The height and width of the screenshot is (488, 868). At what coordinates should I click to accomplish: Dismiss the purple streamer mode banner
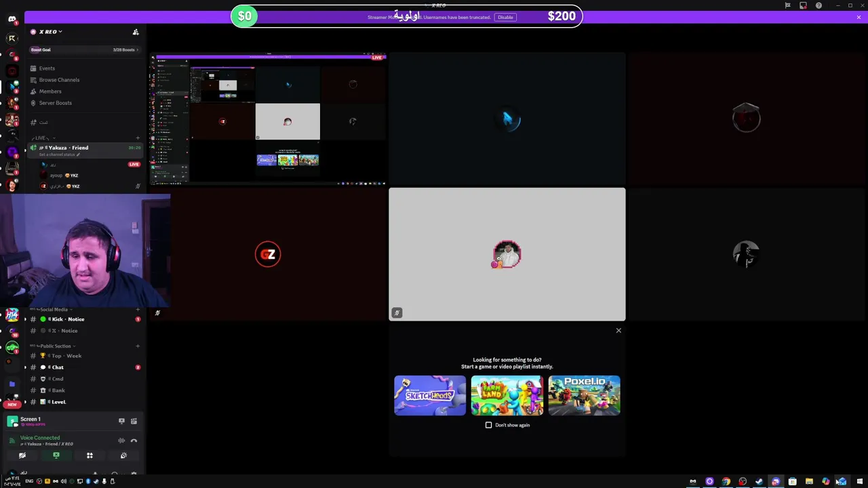click(x=859, y=17)
